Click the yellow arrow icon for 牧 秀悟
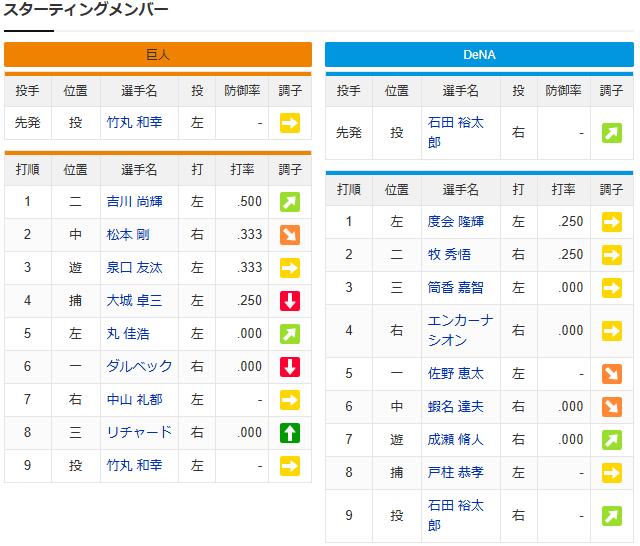 [612, 255]
